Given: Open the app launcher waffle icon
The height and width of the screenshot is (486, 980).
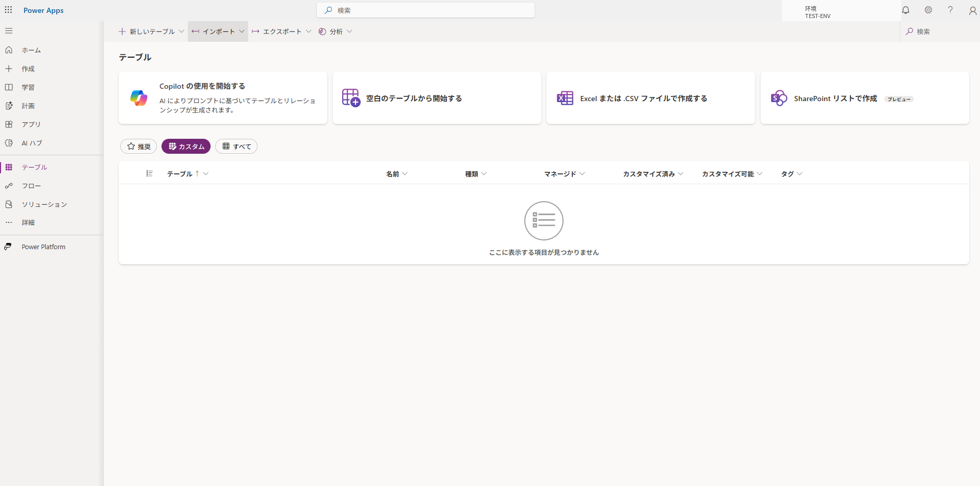Looking at the screenshot, I should click(x=8, y=10).
